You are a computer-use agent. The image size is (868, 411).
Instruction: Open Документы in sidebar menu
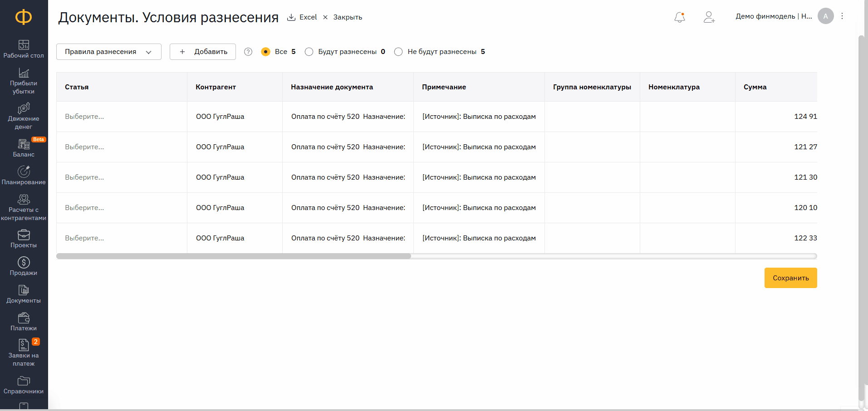[x=24, y=294]
